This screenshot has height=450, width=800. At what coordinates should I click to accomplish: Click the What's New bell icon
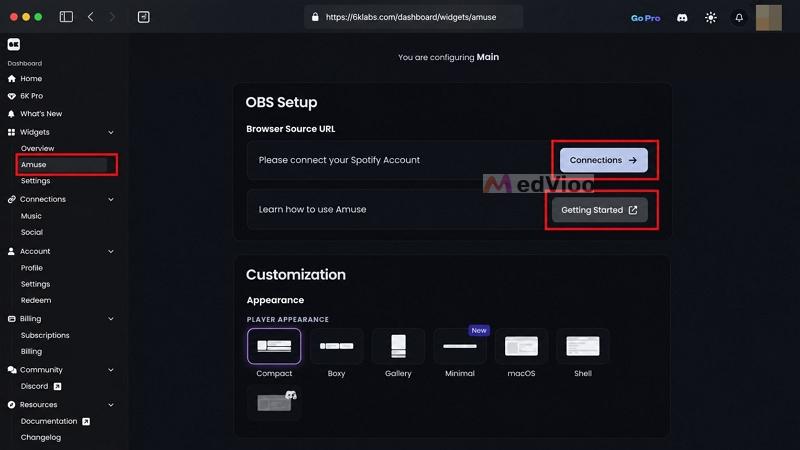tap(11, 114)
